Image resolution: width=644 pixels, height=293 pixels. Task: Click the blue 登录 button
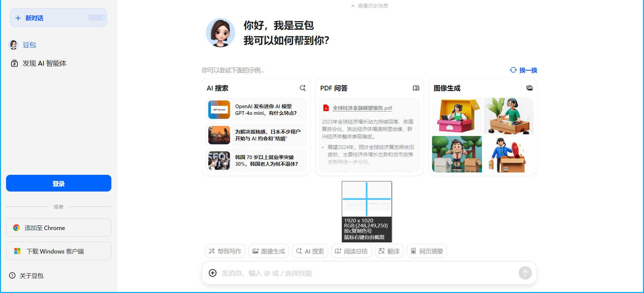59,183
